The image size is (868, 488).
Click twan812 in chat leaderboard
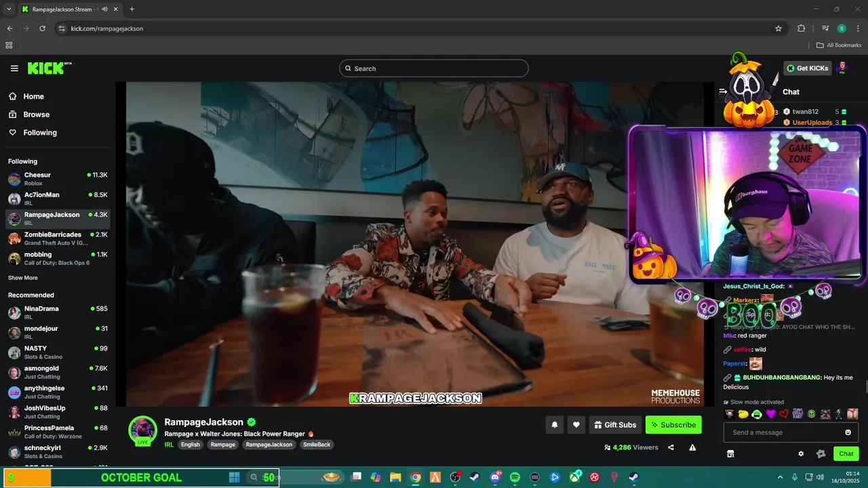pos(805,112)
